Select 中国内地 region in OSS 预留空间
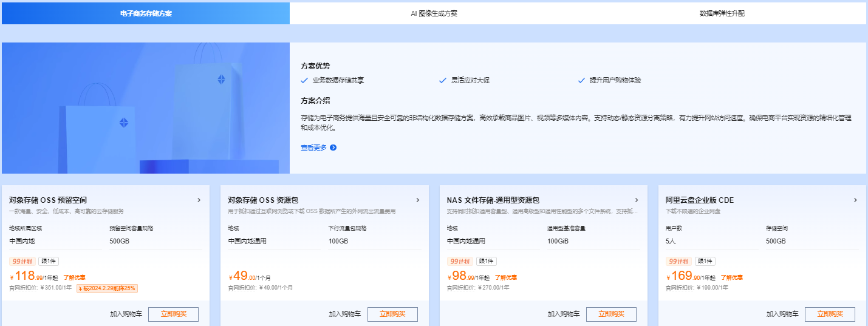The height and width of the screenshot is (326, 868). (22, 241)
